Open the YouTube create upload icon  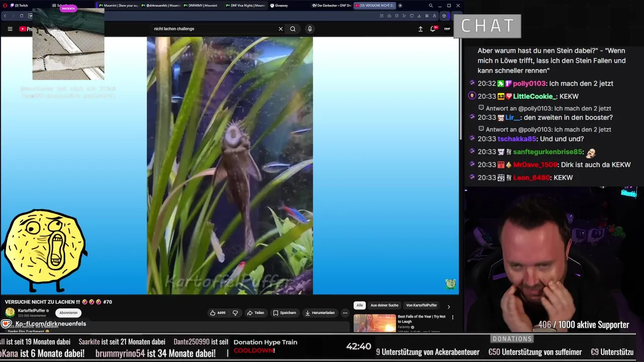pos(421,29)
